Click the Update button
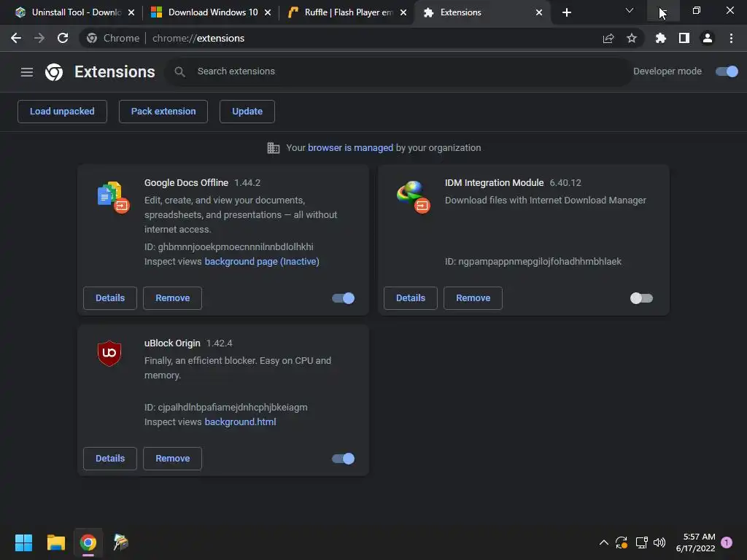 click(247, 112)
